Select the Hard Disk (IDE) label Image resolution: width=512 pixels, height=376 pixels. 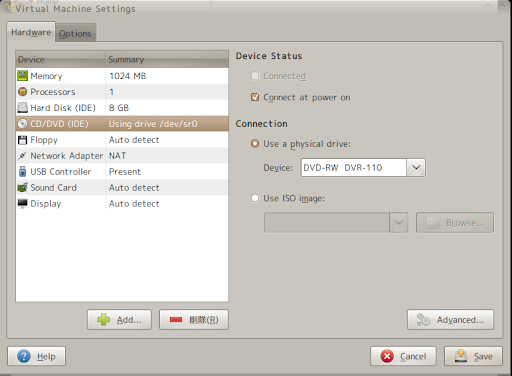pyautogui.click(x=63, y=108)
